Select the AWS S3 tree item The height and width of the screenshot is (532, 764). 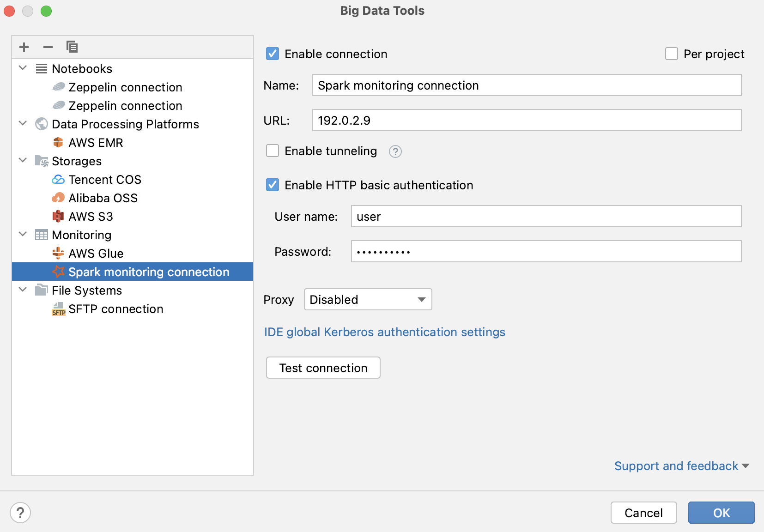click(133, 216)
